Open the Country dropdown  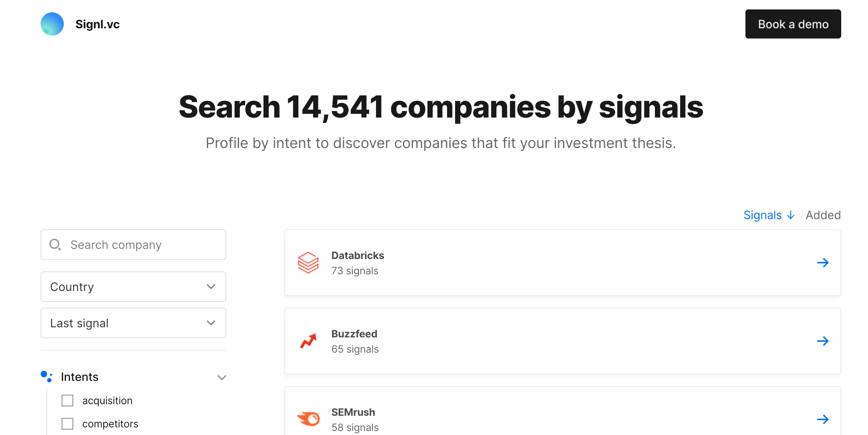coord(133,287)
